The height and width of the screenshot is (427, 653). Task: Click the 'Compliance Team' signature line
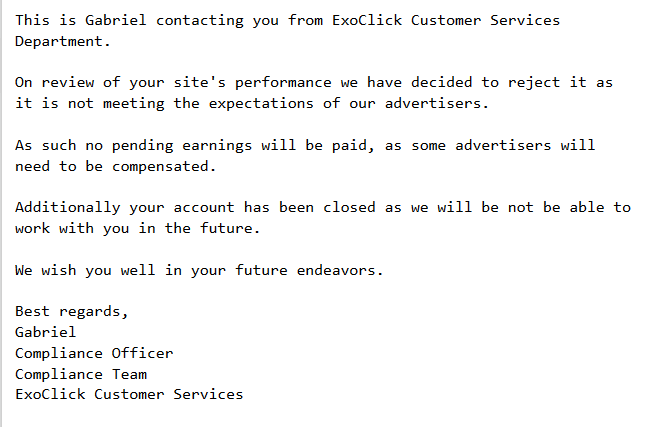tap(81, 374)
